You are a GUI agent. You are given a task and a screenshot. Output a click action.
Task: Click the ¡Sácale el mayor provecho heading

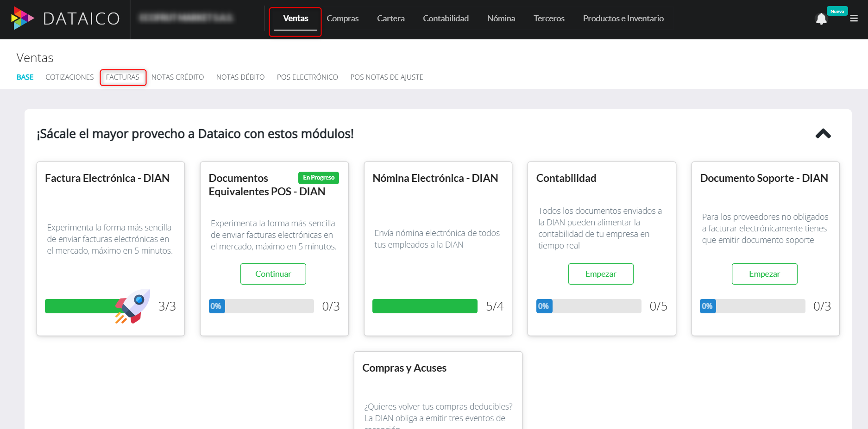pos(195,134)
